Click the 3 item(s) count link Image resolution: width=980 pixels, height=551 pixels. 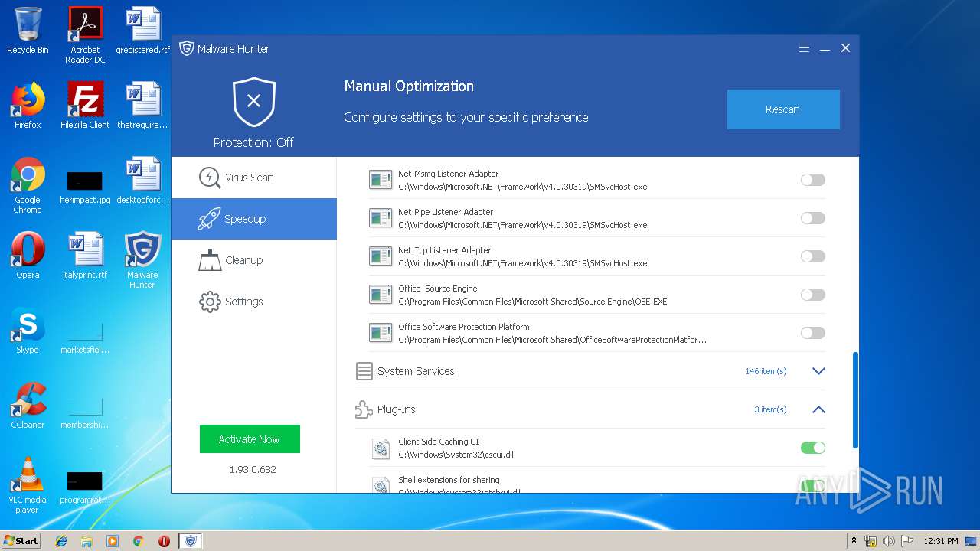[770, 409]
